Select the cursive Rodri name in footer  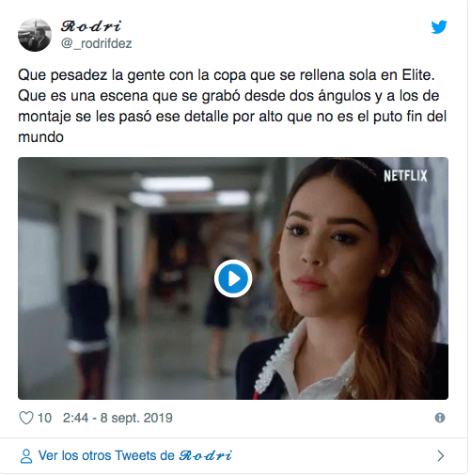point(205,455)
